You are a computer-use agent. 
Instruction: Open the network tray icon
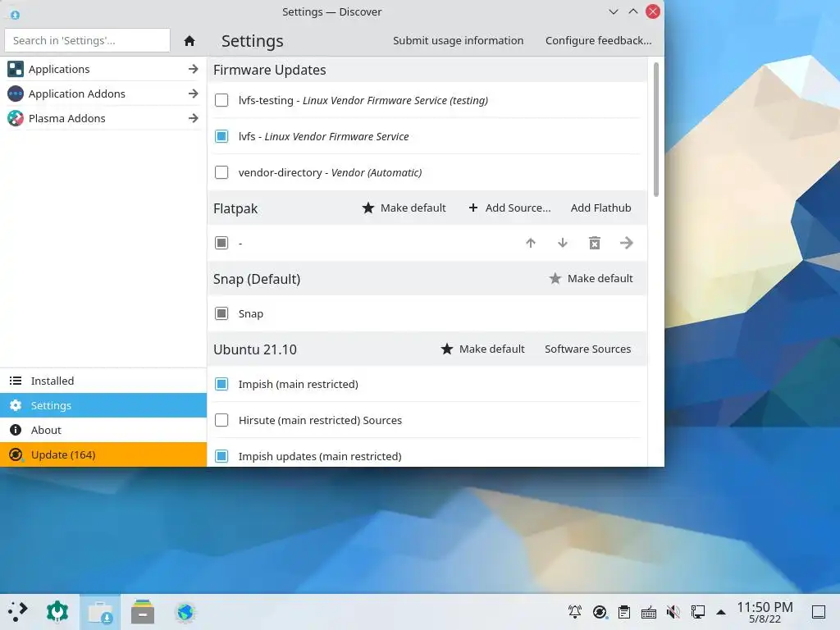tap(698, 612)
